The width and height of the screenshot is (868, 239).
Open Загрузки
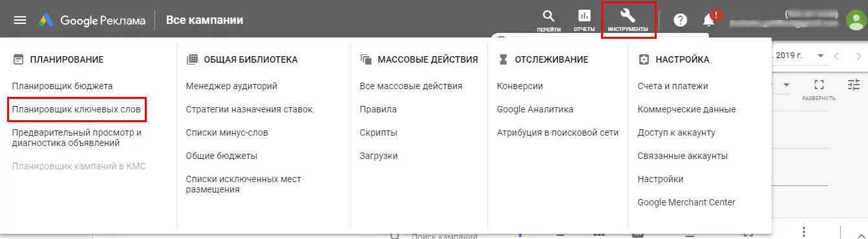pos(379,156)
